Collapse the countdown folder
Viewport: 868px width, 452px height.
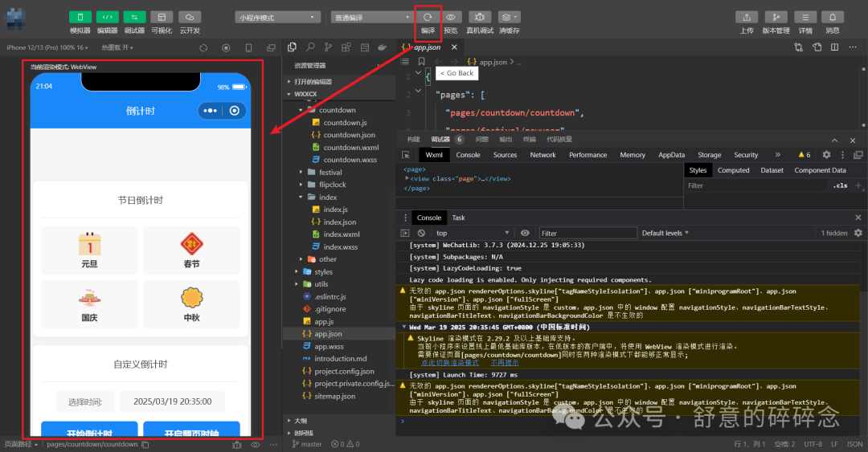click(x=337, y=110)
